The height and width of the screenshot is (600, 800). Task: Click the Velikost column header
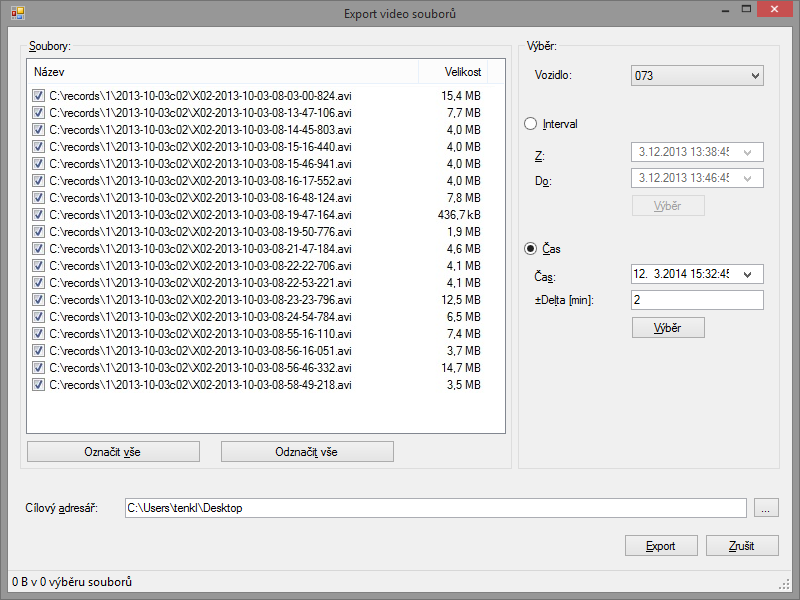pyautogui.click(x=453, y=72)
